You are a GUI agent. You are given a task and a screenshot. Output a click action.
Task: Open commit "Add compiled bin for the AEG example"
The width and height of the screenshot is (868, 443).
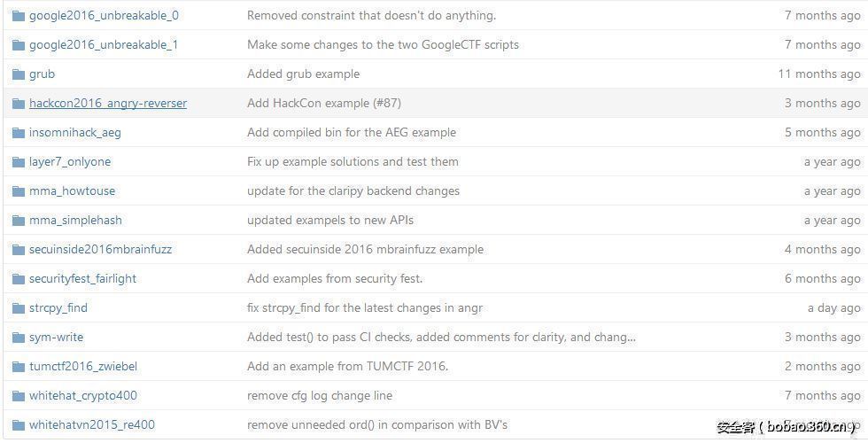coord(351,133)
